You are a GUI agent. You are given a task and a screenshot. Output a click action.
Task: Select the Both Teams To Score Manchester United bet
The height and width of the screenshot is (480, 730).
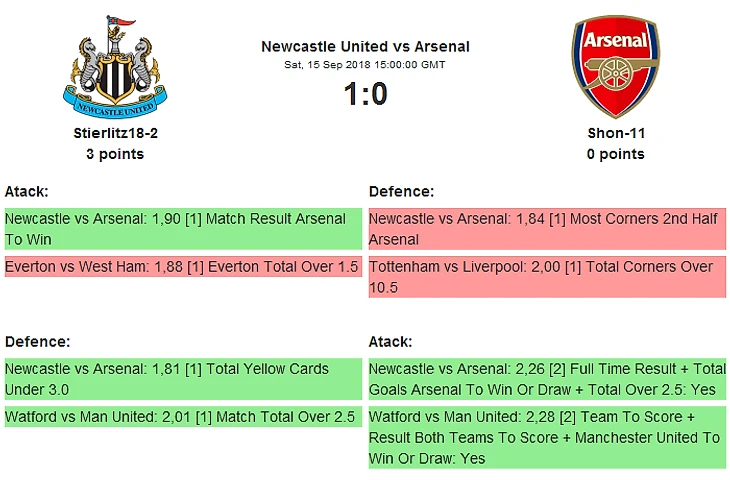pos(546,437)
